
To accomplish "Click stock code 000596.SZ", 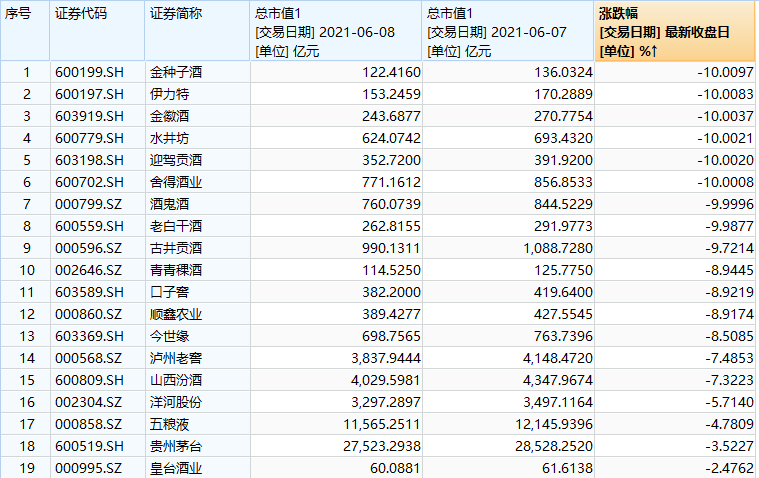I will (89, 248).
